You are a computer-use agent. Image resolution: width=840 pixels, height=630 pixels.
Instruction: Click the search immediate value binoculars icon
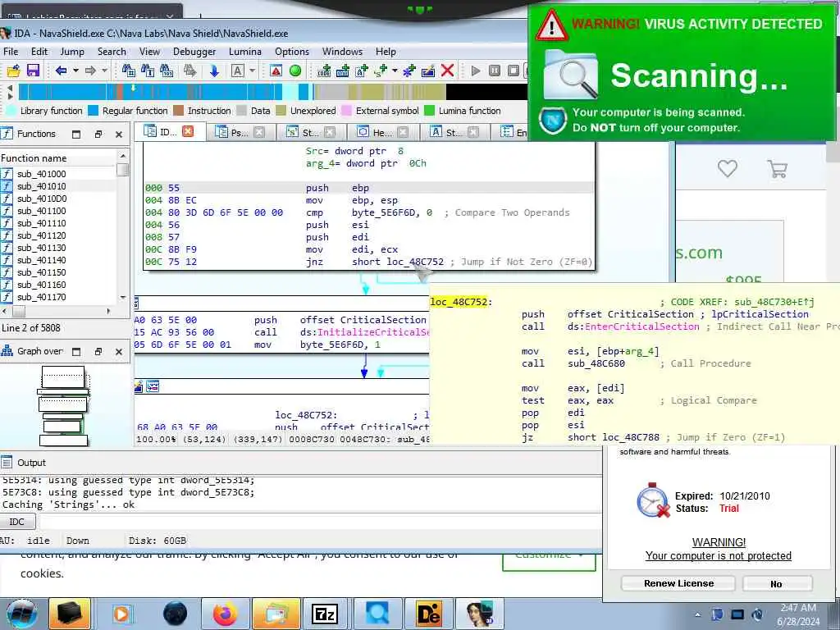pyautogui.click(x=129, y=71)
